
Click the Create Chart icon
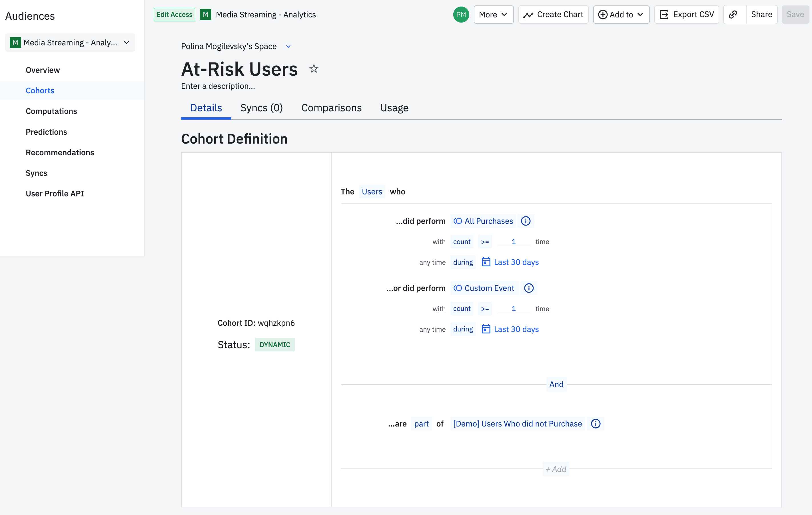[x=529, y=15]
